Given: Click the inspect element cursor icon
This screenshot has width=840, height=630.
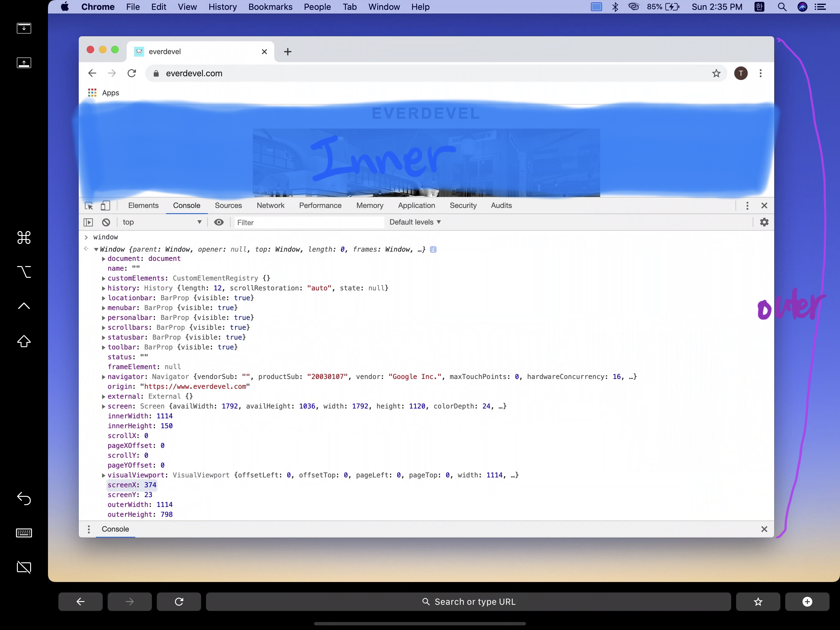Looking at the screenshot, I should pos(89,205).
